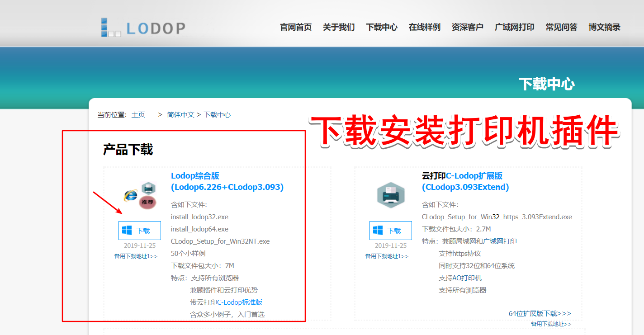Screen dimensions: 644x335
Task: Click the 含众多小例子，入门首选 text
Action: click(x=227, y=314)
